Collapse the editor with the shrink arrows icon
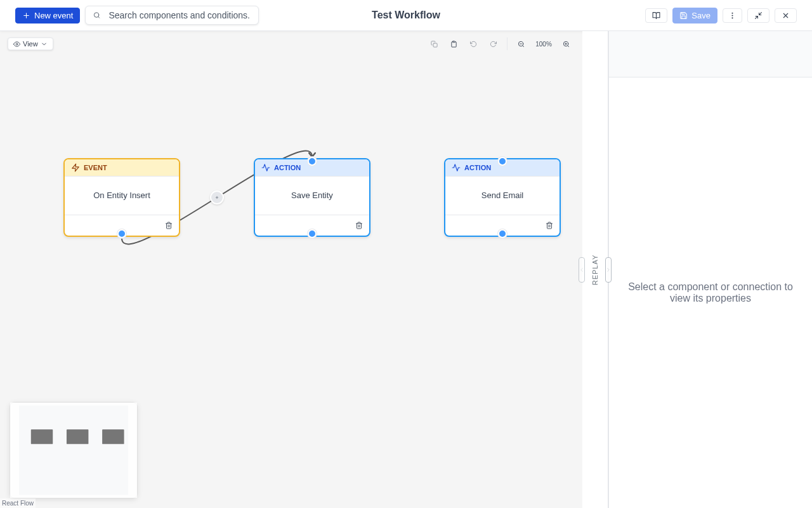This screenshot has height=508, width=812. click(759, 15)
